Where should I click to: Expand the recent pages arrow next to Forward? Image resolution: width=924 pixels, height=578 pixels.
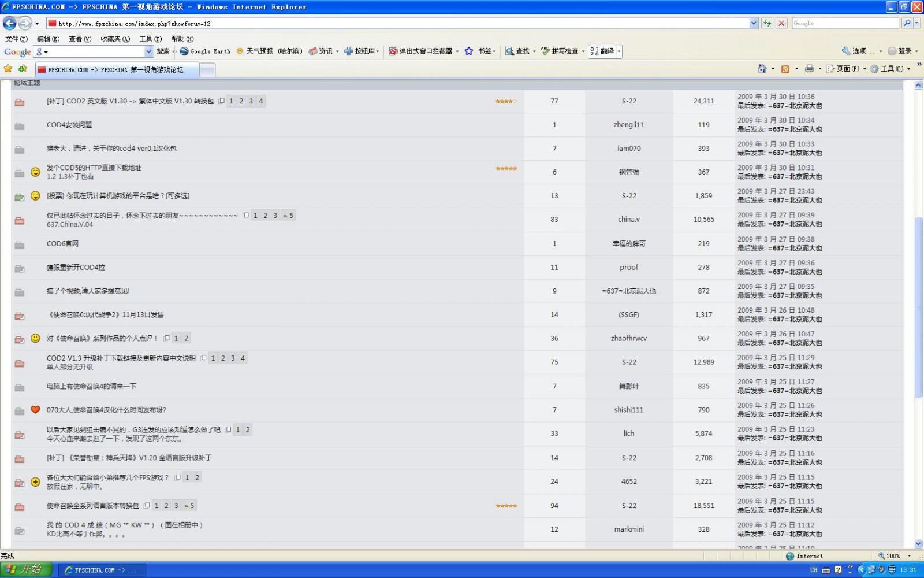37,24
